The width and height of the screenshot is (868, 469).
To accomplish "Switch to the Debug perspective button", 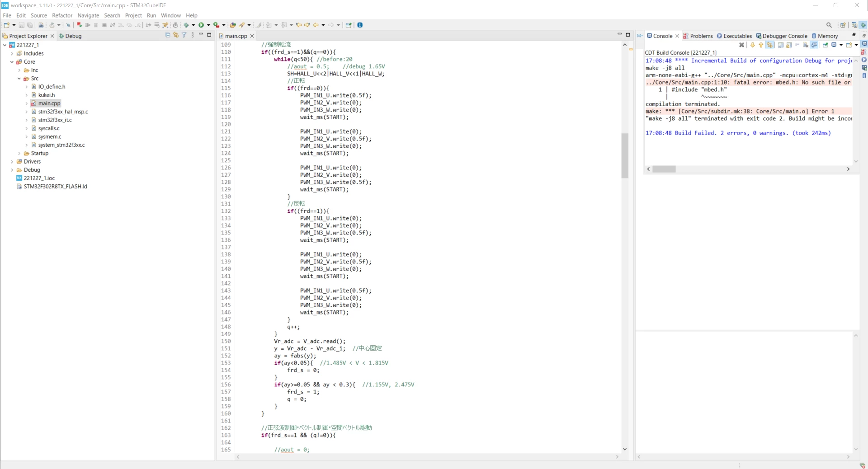I will coord(863,25).
